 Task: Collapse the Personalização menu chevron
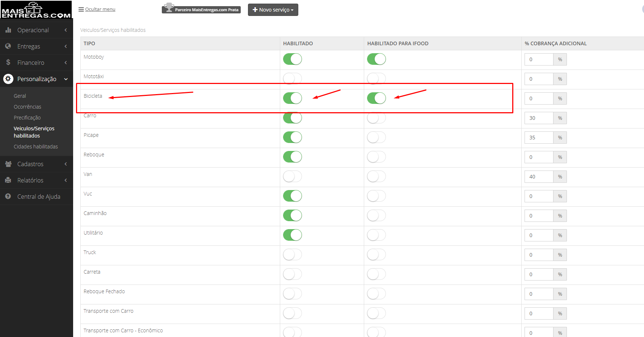click(66, 79)
